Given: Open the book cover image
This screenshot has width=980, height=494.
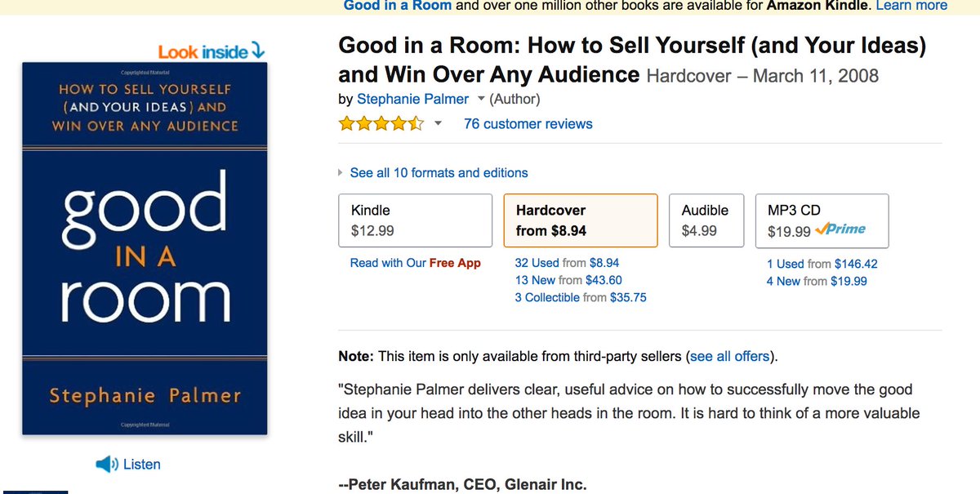Looking at the screenshot, I should click(x=145, y=249).
